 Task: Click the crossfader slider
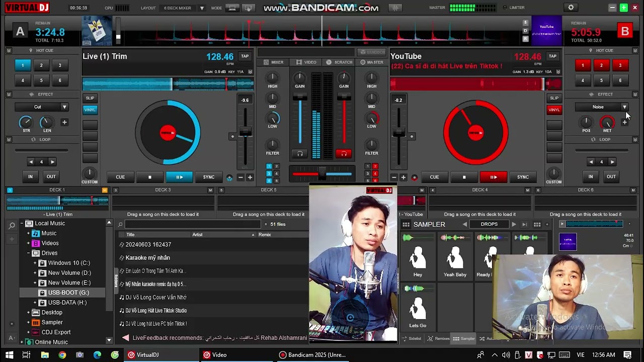point(322,174)
